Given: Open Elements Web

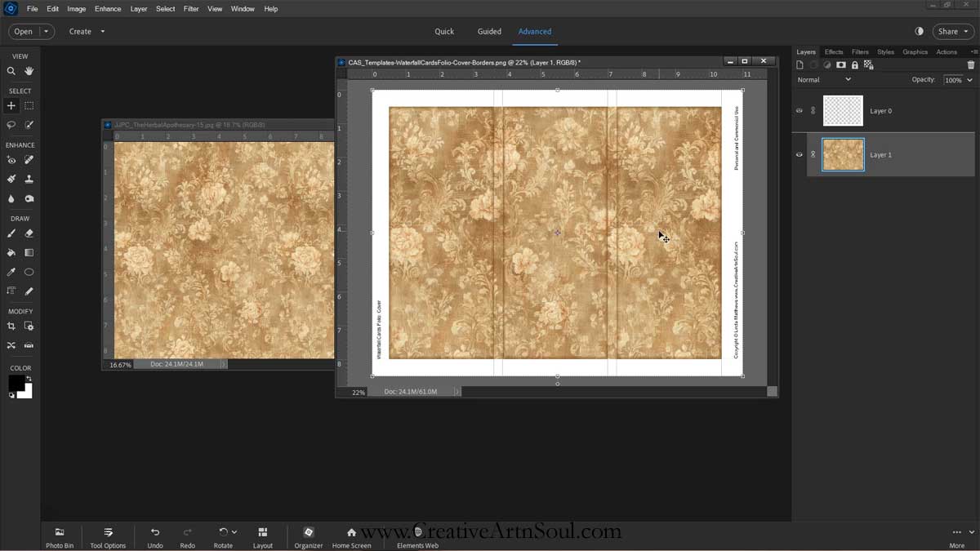Looking at the screenshot, I should click(x=417, y=537).
